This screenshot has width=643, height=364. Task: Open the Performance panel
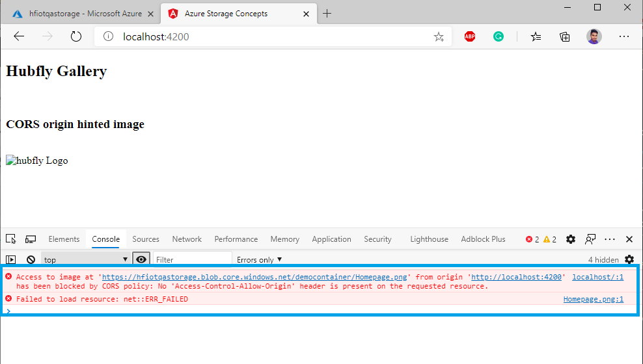point(236,239)
